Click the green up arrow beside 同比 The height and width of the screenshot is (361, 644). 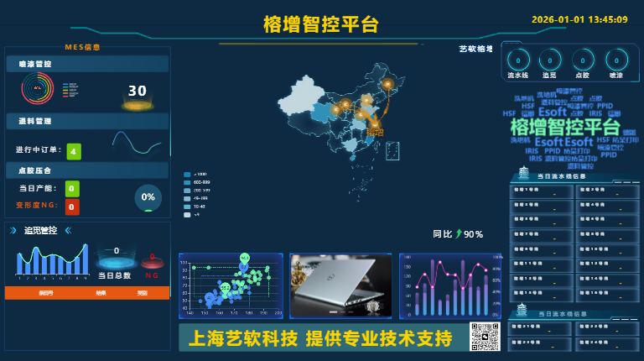pos(459,234)
